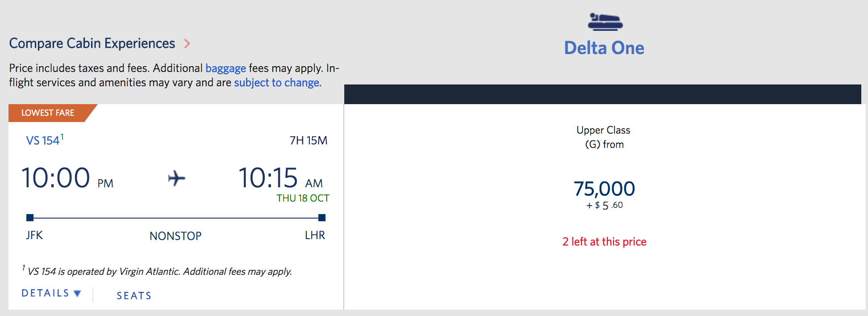Click the airplane icon between flight times
868x316 pixels.
click(x=176, y=178)
